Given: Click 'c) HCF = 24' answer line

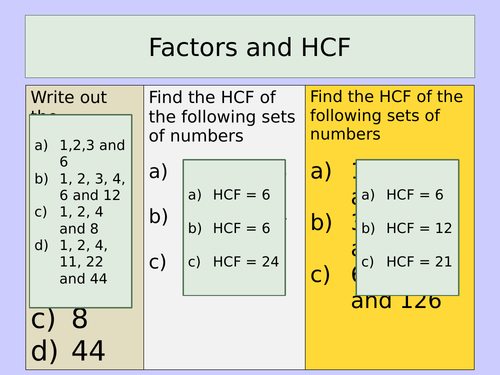Looking at the screenshot, I should click(233, 262).
